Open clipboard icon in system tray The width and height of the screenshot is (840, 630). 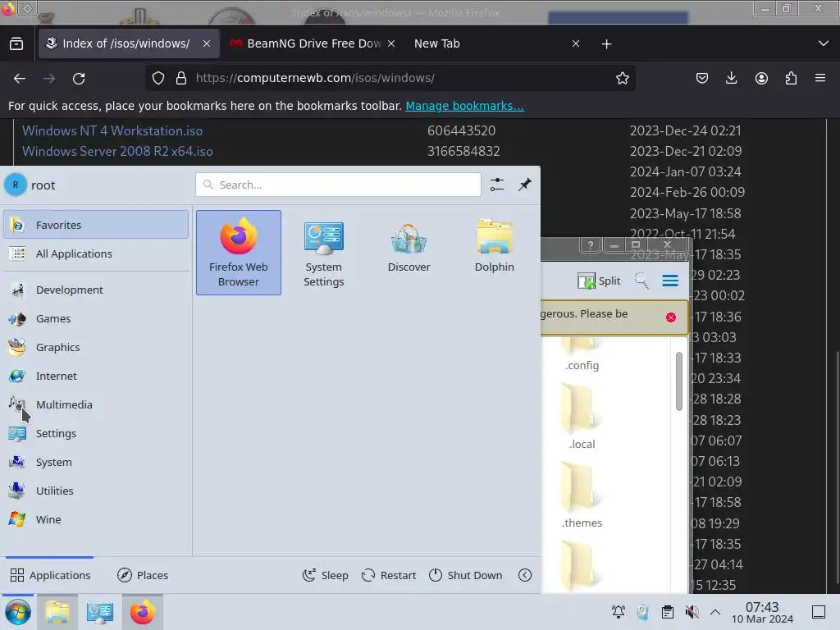(668, 612)
